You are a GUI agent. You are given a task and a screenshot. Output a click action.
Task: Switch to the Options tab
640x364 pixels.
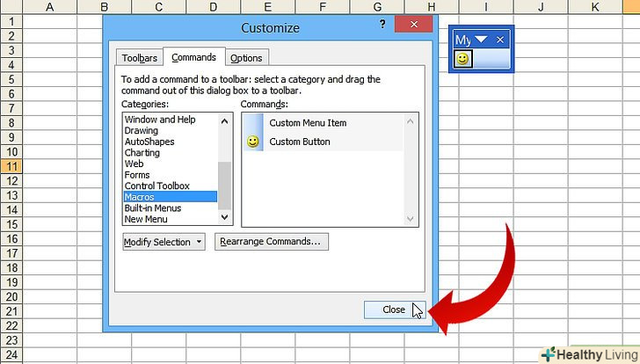pyautogui.click(x=246, y=58)
